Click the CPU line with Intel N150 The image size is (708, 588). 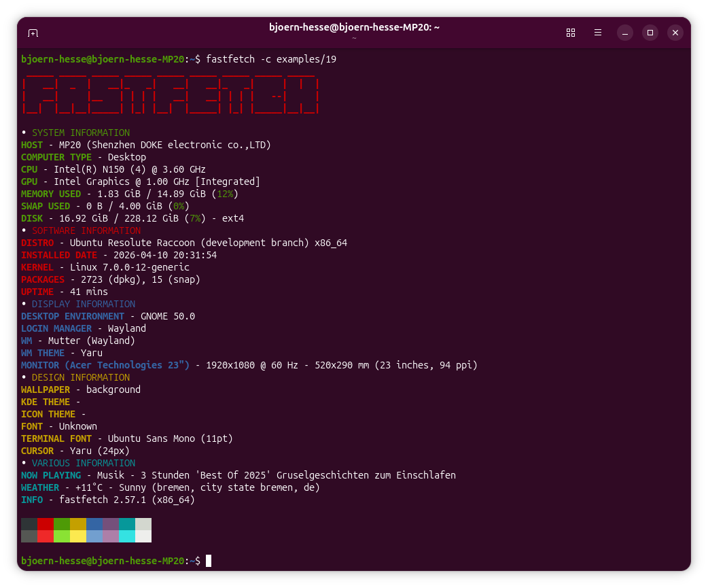[x=113, y=169]
